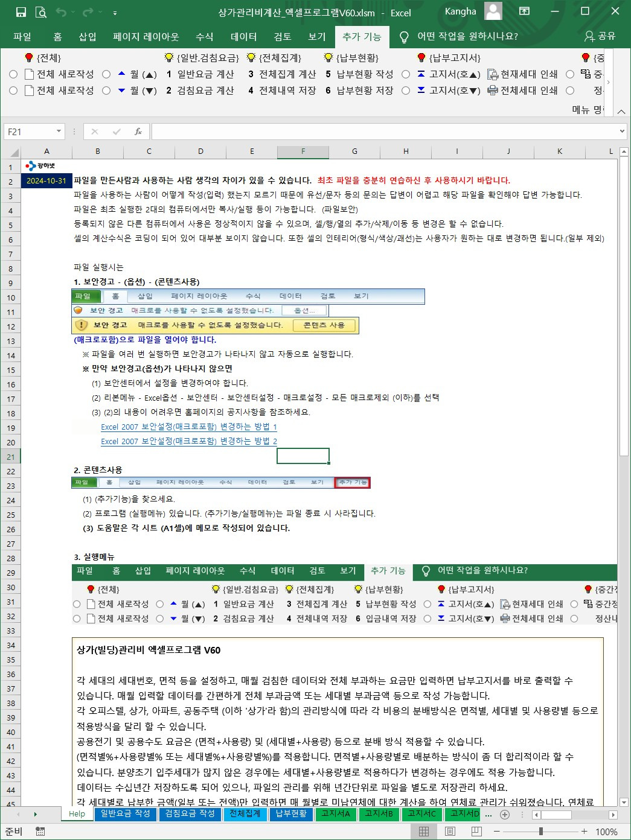Open the 파일 ribbon tab
Viewport: 631px width, 840px height.
[x=22, y=37]
